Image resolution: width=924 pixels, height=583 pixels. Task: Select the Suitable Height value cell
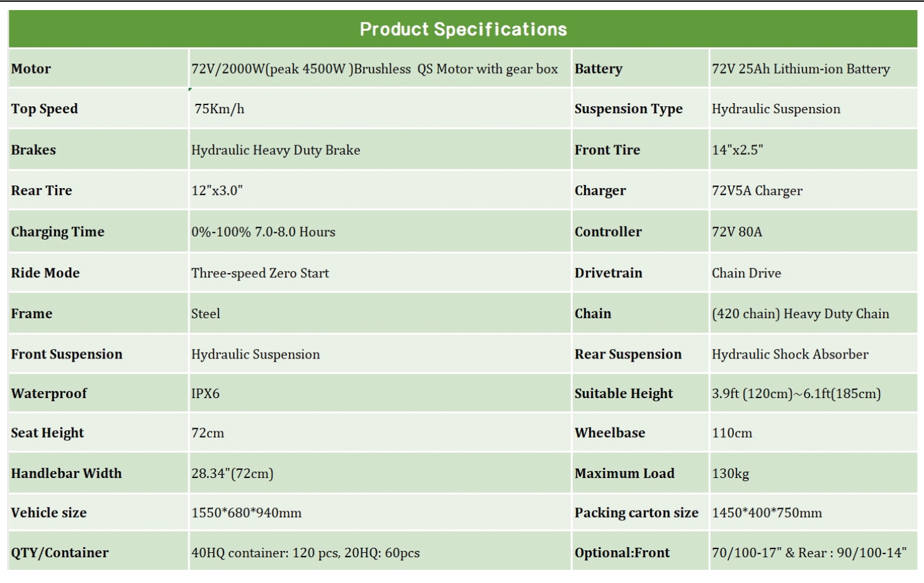coord(796,393)
